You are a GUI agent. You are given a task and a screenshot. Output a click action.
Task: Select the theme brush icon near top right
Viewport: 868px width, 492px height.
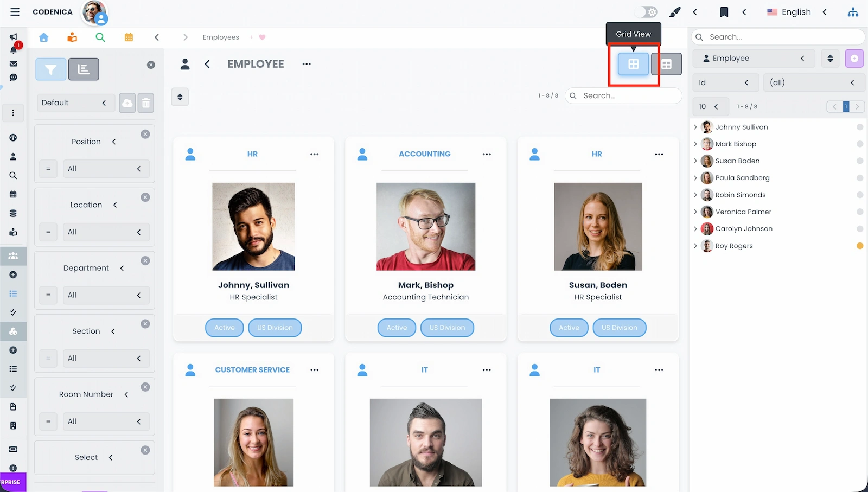pos(674,11)
